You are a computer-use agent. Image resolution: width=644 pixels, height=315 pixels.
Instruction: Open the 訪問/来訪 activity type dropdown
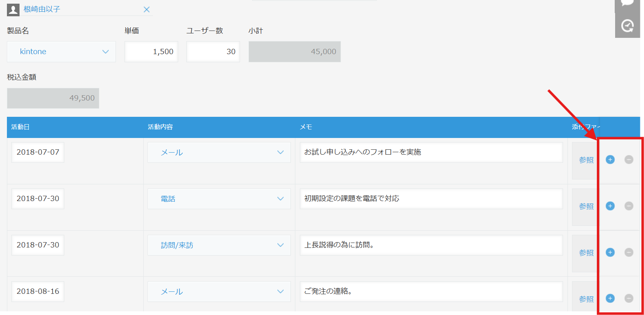coord(219,245)
